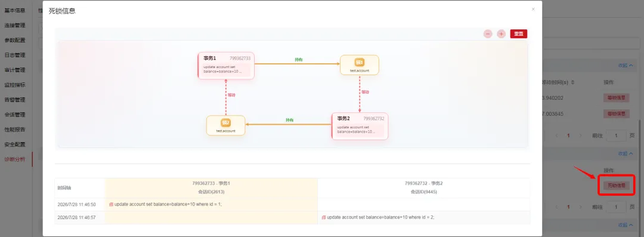Open 参数配置 in the sidebar
The image size is (644, 237).
(15, 41)
